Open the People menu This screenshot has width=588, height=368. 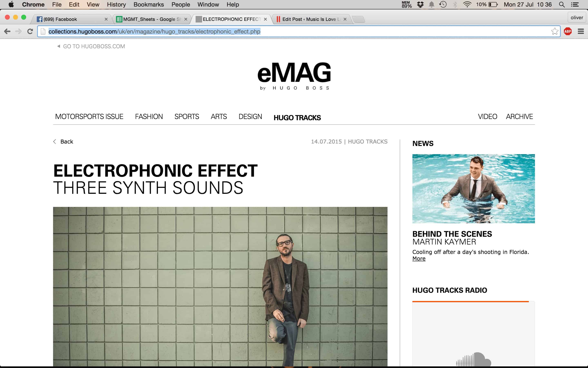click(181, 4)
